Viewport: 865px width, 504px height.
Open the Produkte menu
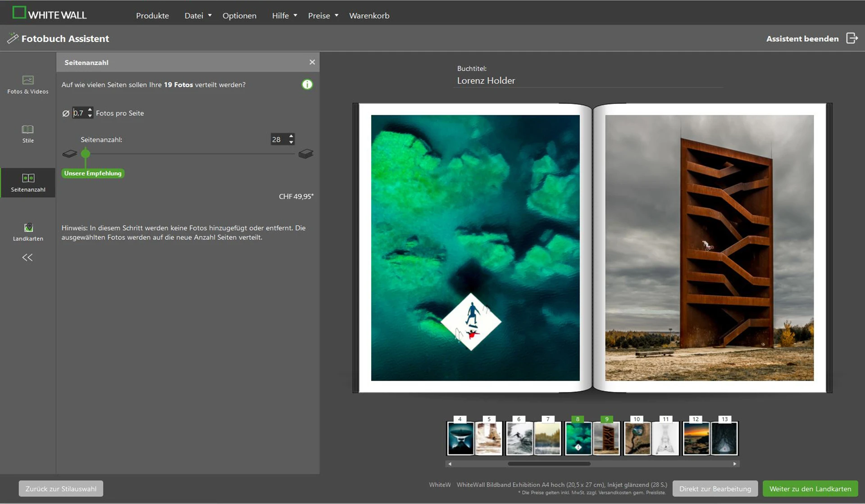(152, 16)
